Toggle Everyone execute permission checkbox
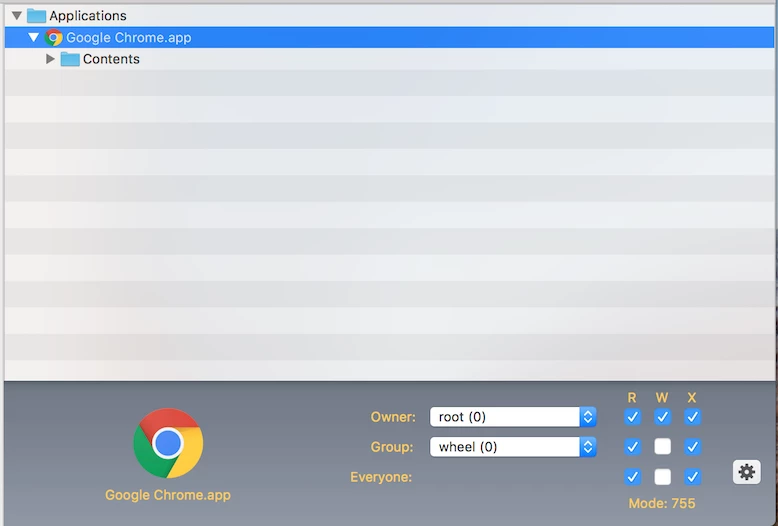 [x=692, y=477]
